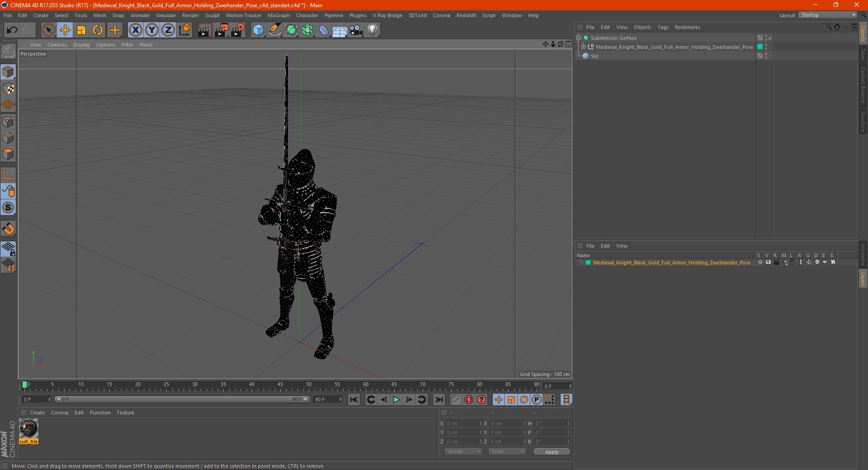Open viewport Cameras menu
This screenshot has height=470, width=868.
click(57, 45)
